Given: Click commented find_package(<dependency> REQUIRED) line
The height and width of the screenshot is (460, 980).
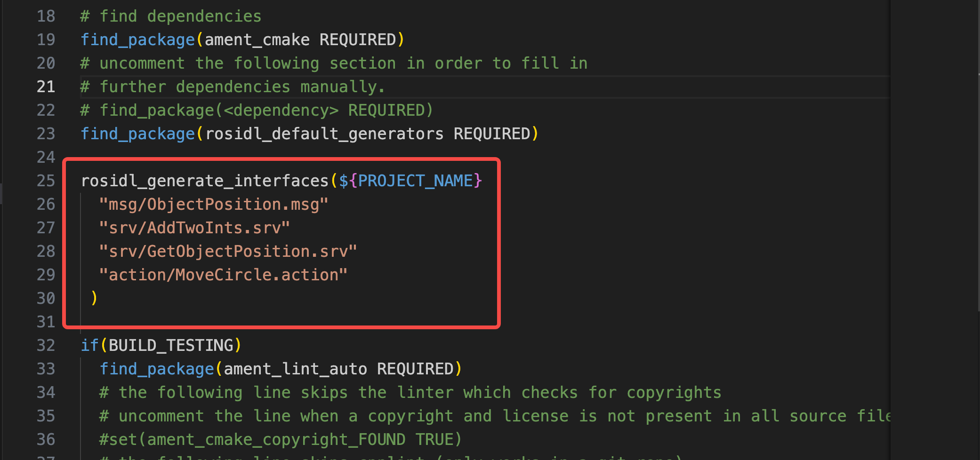Looking at the screenshot, I should [x=257, y=111].
